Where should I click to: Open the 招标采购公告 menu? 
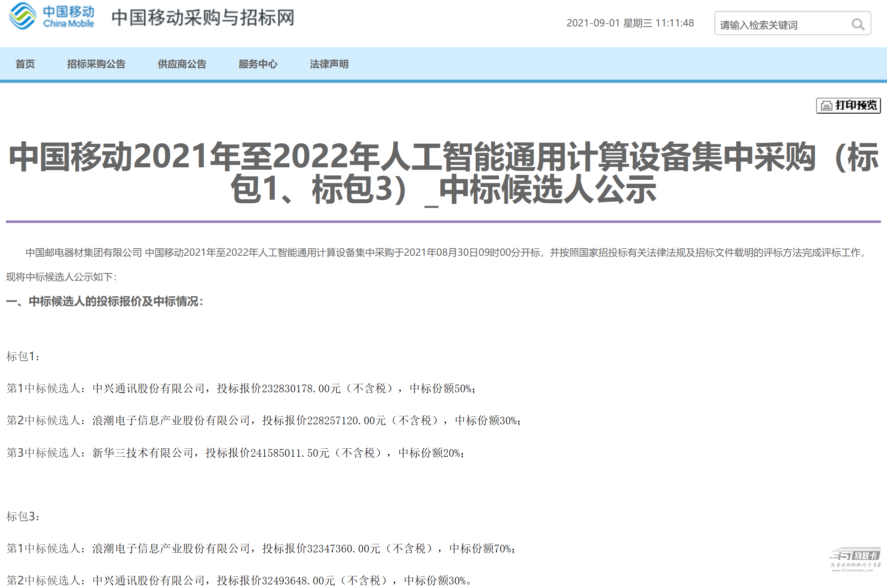[x=96, y=64]
